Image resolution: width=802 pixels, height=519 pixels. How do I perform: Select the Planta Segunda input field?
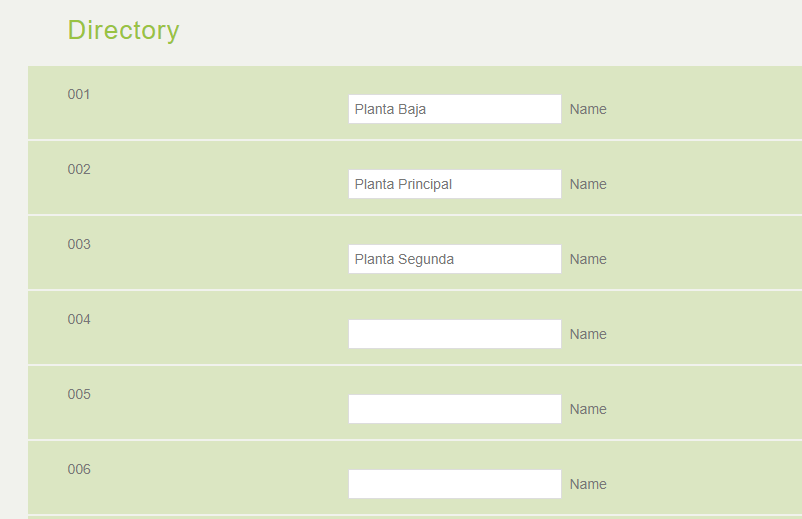[x=454, y=259]
